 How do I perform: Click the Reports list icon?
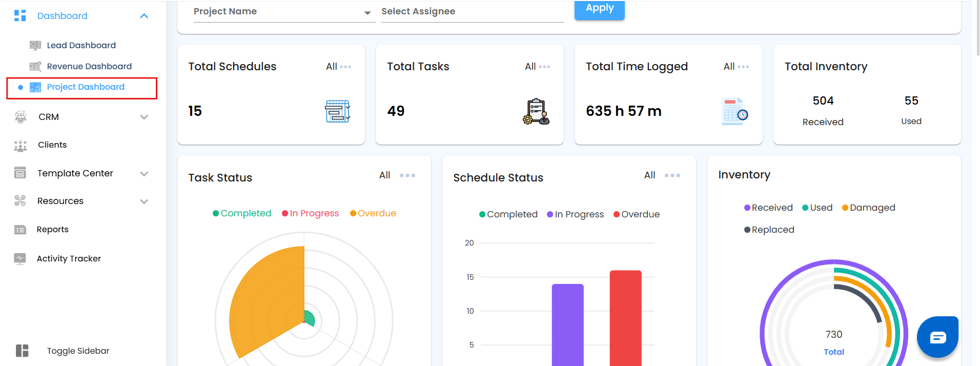[20, 230]
